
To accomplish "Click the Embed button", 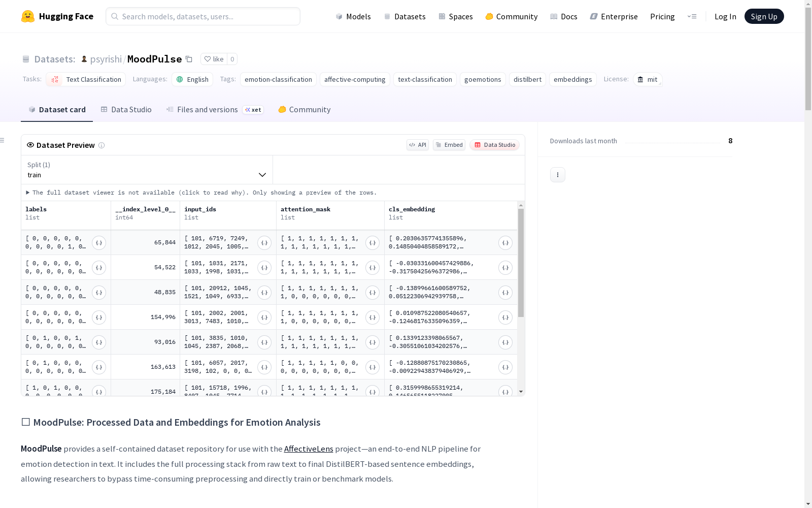I will pos(449,145).
